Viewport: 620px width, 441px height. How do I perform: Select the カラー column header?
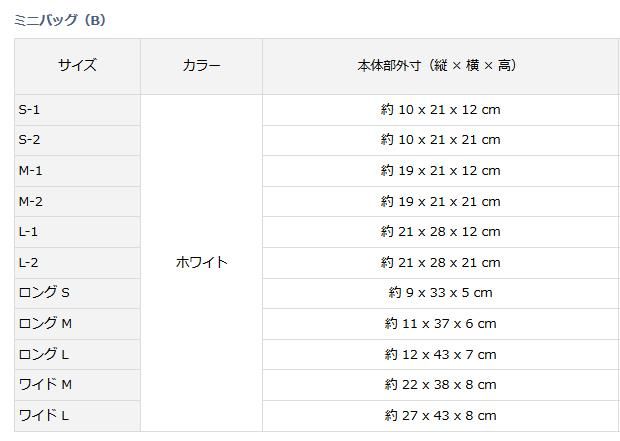pyautogui.click(x=201, y=66)
